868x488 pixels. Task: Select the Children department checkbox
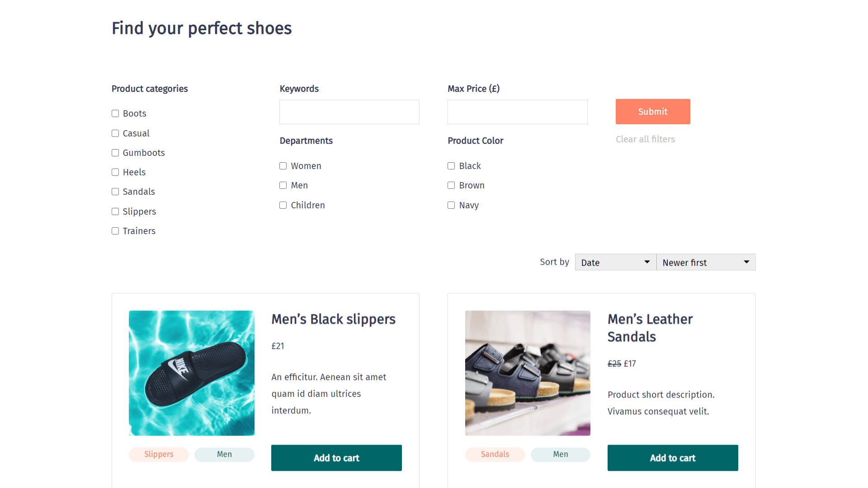[283, 205]
